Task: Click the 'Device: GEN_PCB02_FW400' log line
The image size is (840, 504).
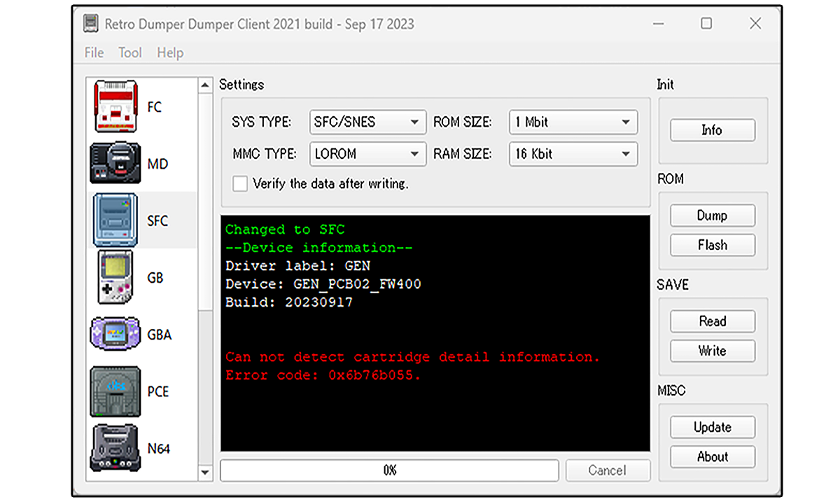Action: click(x=323, y=284)
